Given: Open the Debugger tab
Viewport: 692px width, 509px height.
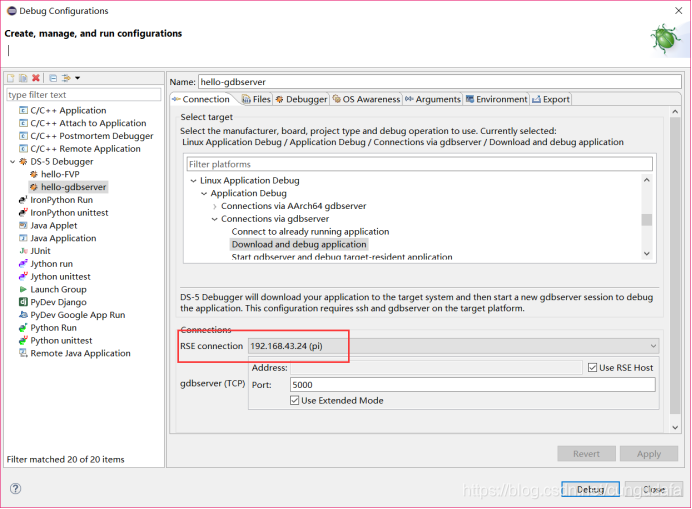Looking at the screenshot, I should pos(301,99).
